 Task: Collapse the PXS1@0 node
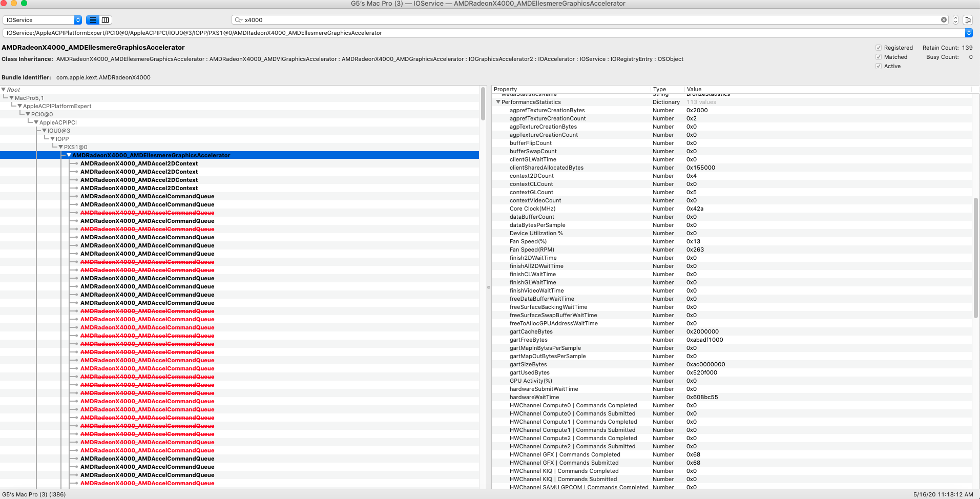(60, 147)
